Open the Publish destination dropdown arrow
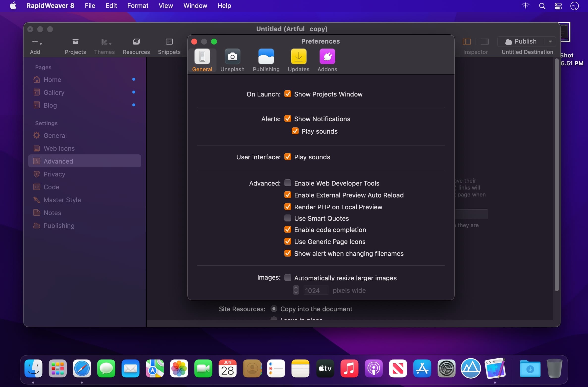This screenshot has width=588, height=387. point(550,42)
